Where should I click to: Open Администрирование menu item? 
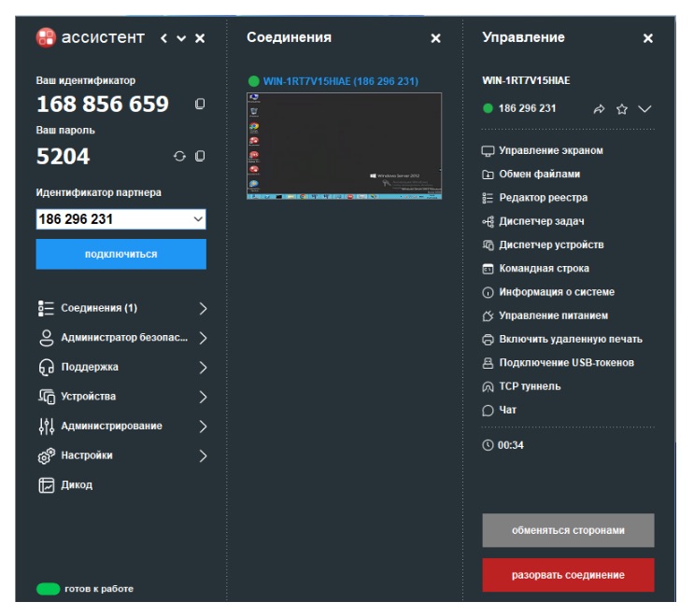tap(122, 427)
